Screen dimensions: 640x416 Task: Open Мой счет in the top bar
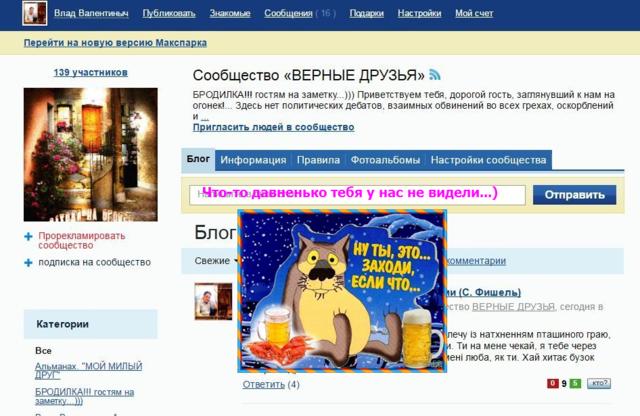[x=474, y=13]
